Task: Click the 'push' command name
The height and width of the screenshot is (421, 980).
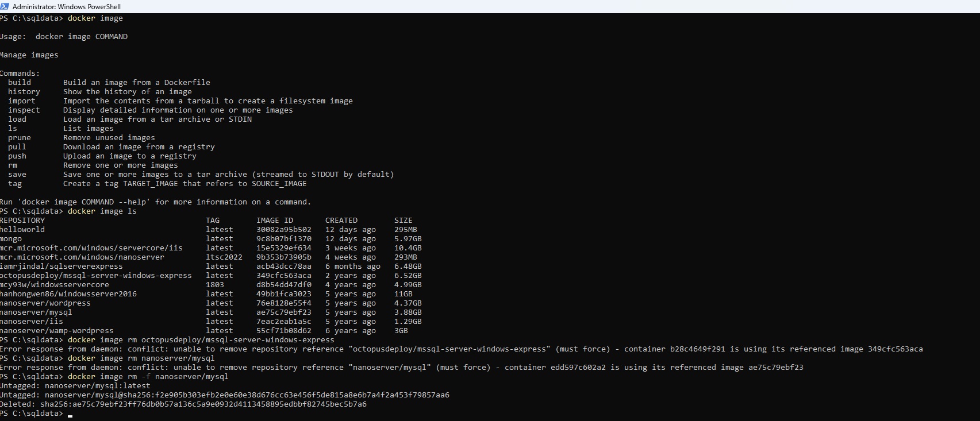Action: [17, 156]
